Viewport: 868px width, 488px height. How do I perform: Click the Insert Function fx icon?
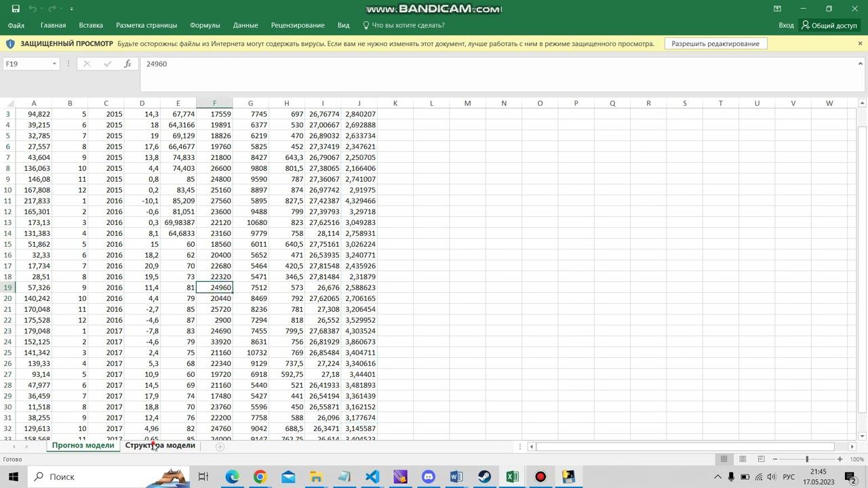pos(127,64)
